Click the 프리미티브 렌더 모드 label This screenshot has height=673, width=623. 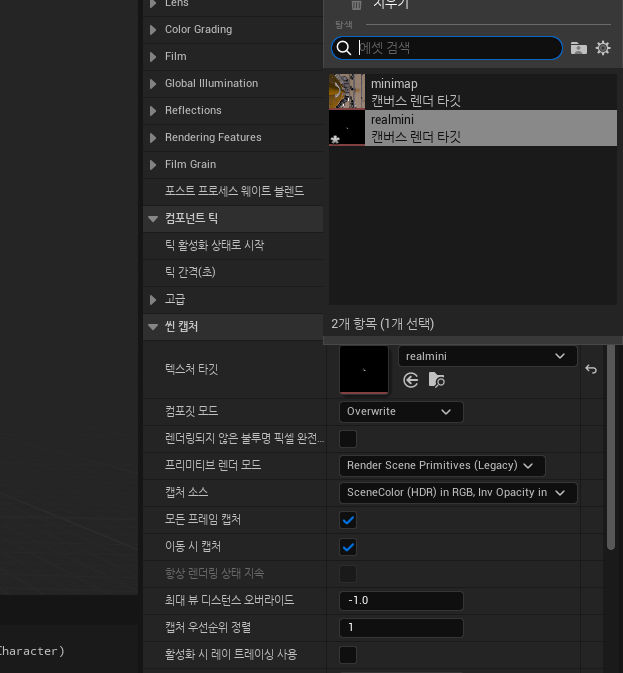213,466
